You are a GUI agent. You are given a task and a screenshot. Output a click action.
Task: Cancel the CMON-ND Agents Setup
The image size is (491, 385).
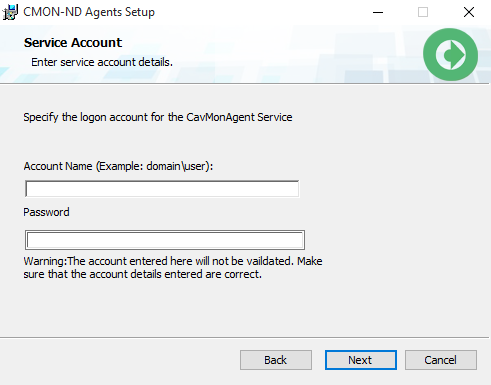[x=441, y=360]
